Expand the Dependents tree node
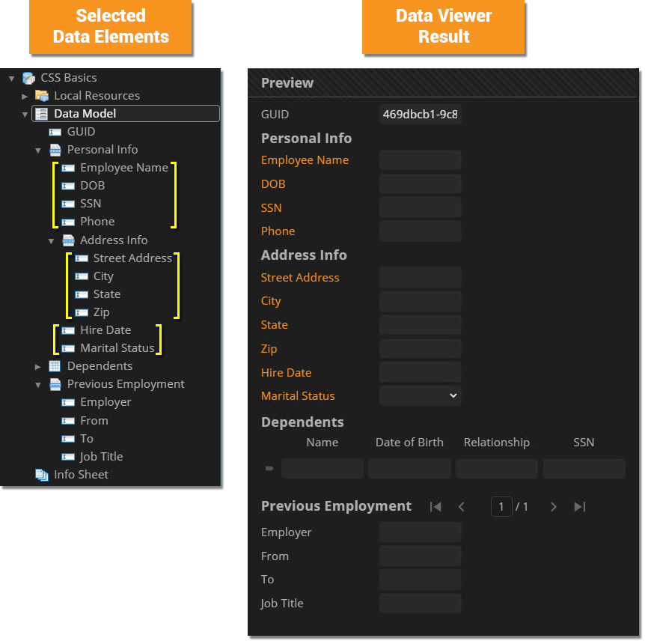The width and height of the screenshot is (645, 644). (x=38, y=366)
